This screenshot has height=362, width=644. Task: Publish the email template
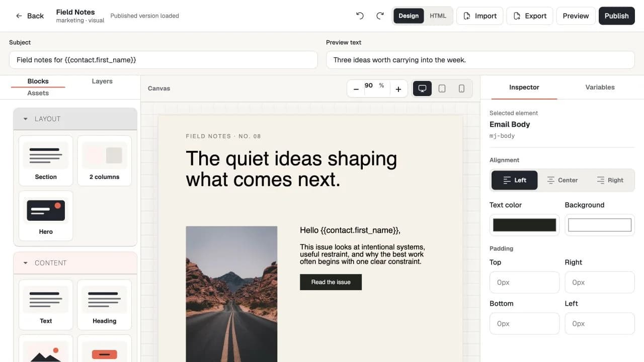click(616, 16)
